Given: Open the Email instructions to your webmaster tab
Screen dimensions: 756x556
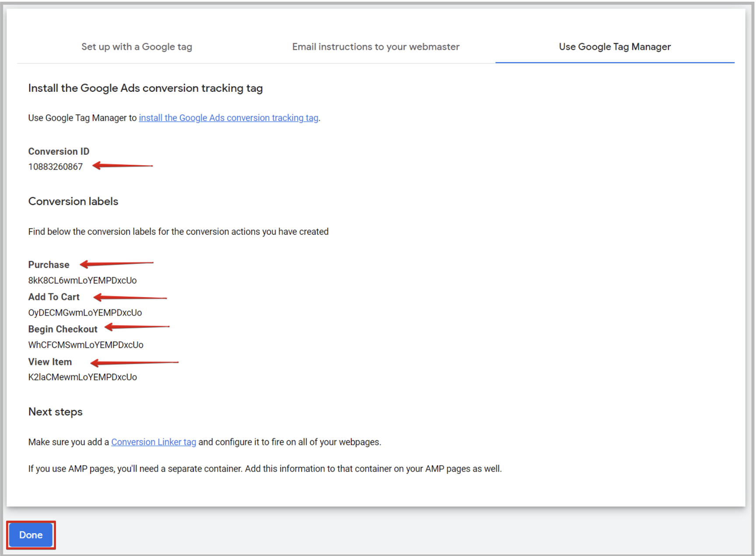Looking at the screenshot, I should (376, 47).
